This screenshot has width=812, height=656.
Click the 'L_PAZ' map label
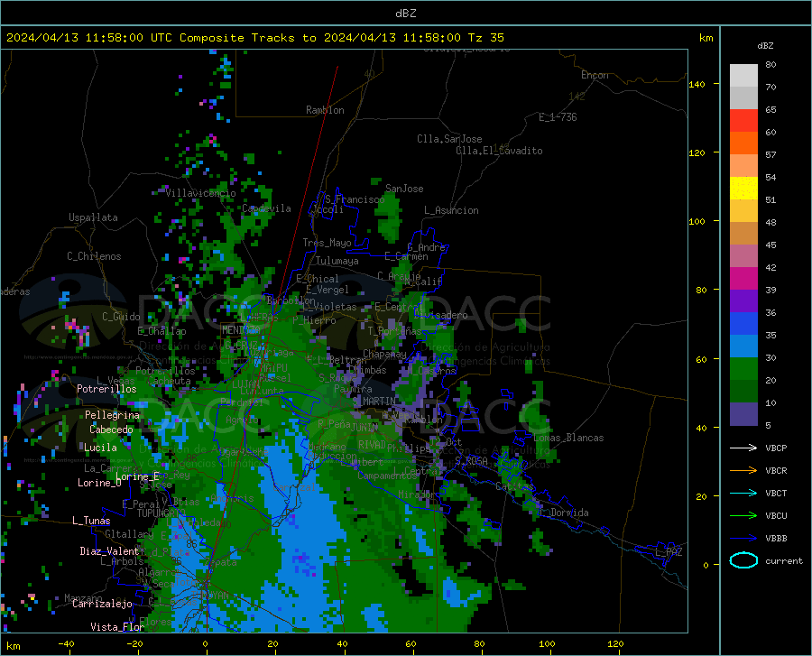point(669,552)
